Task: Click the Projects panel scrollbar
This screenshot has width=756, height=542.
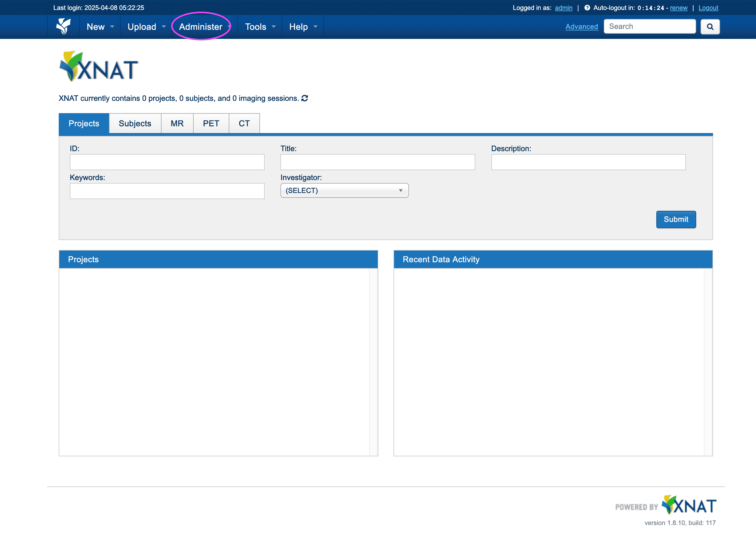Action: click(x=373, y=362)
